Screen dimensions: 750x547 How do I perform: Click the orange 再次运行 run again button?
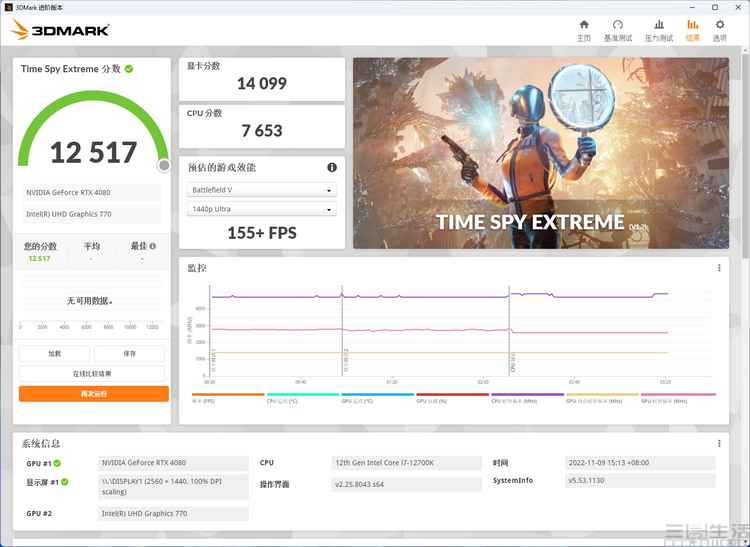[x=94, y=394]
